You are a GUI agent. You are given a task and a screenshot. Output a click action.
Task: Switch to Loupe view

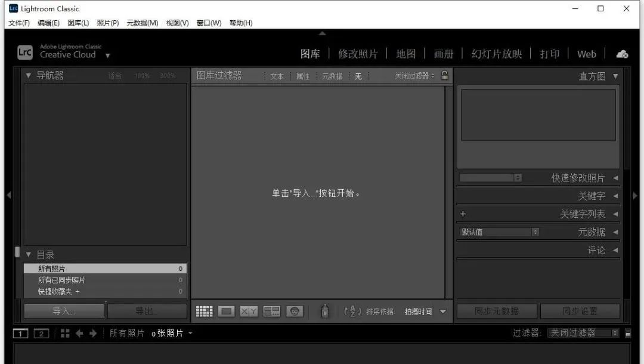point(226,311)
